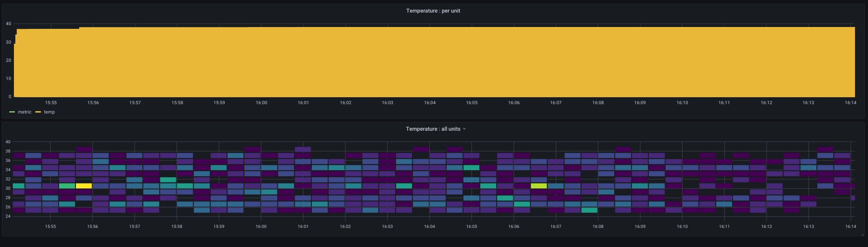
Task: Click the initial step rise in the temp graph
Action: tap(16, 37)
